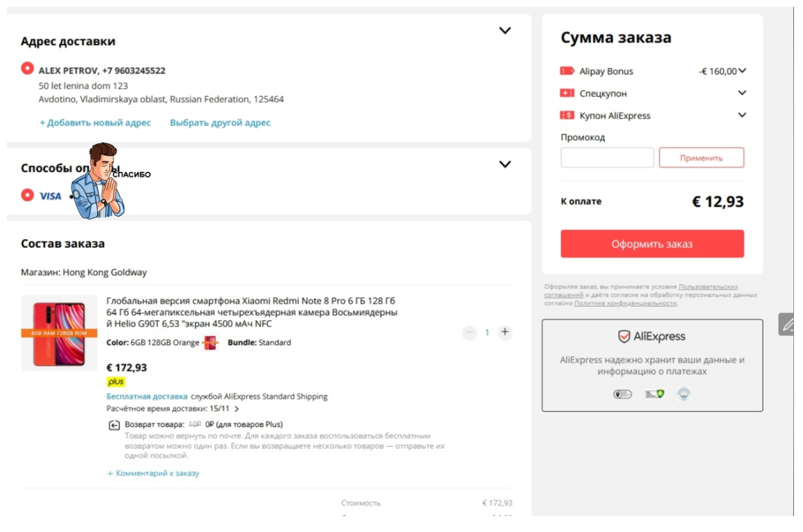
Task: Expand the Спецкупон dropdown arrow
Action: point(742,93)
